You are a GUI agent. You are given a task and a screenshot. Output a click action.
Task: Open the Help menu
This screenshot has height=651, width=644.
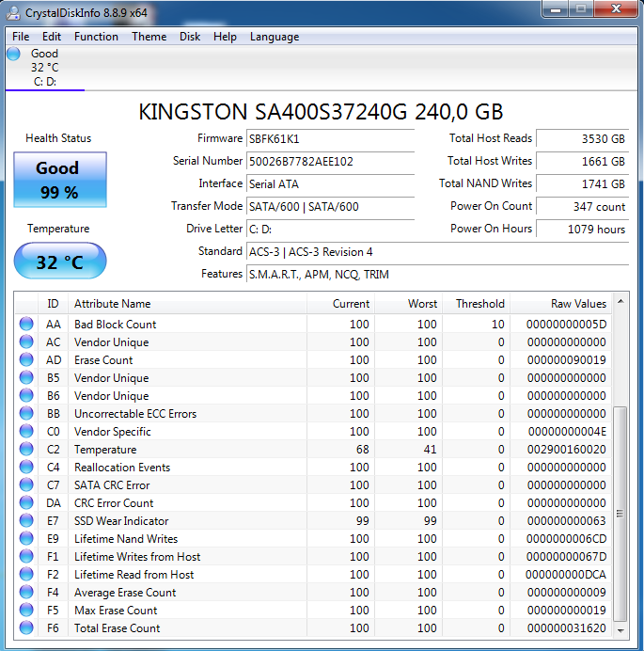[225, 37]
